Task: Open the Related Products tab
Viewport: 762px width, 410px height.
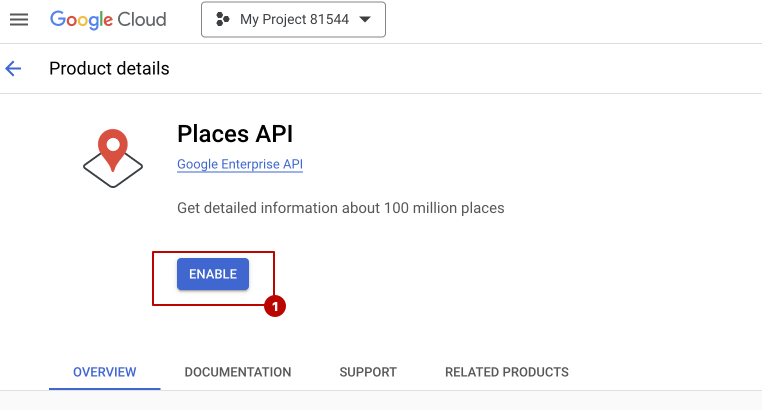Action: pyautogui.click(x=507, y=372)
